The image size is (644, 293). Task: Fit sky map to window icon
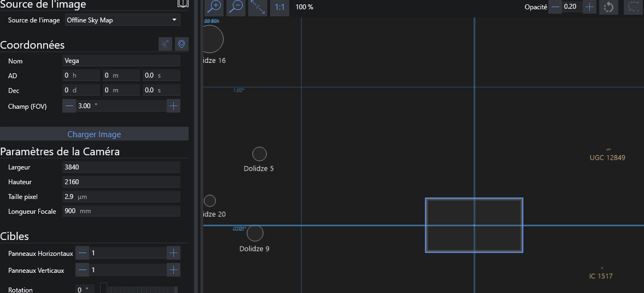point(257,7)
